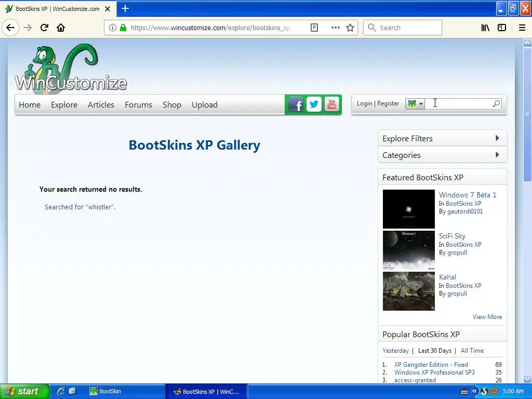The width and height of the screenshot is (532, 399).
Task: Click BootSkins XP link under Windows 7 Béta 1
Action: coord(463,204)
